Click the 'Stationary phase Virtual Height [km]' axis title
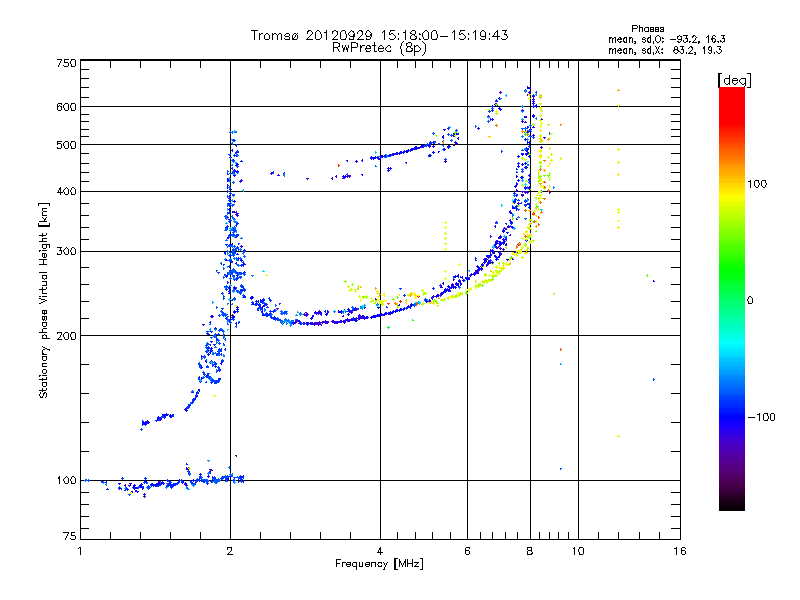 (44, 300)
